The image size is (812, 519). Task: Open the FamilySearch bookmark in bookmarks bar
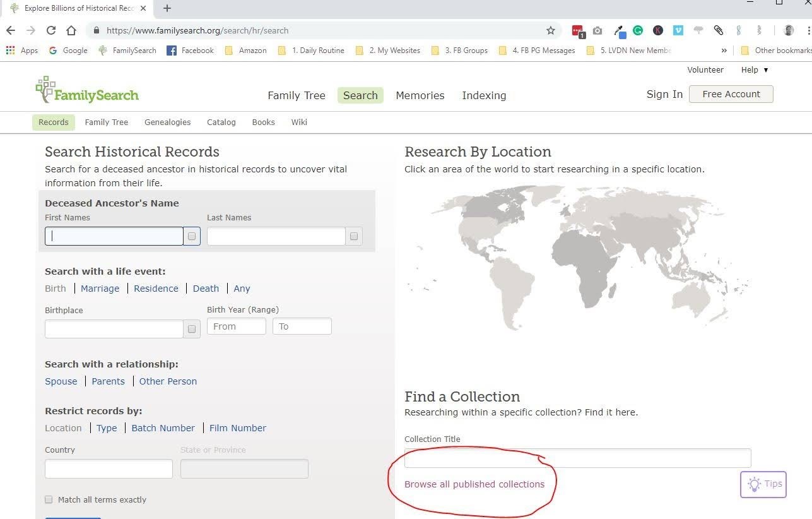[x=127, y=51]
